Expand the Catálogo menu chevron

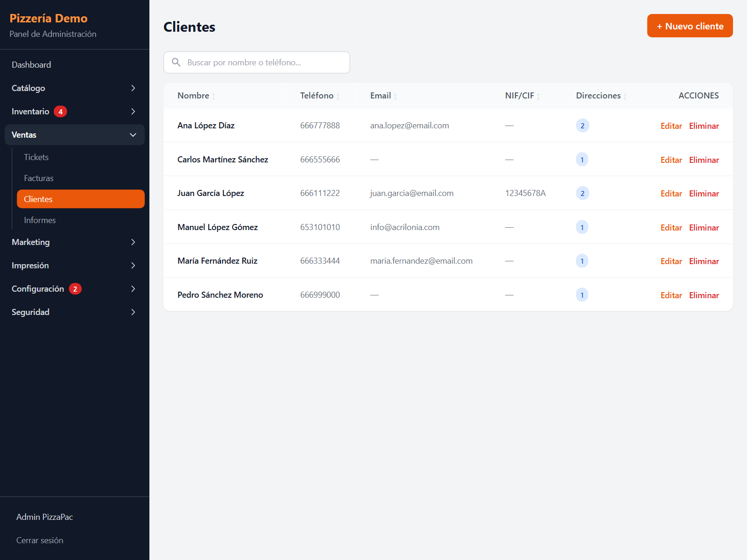coord(133,88)
